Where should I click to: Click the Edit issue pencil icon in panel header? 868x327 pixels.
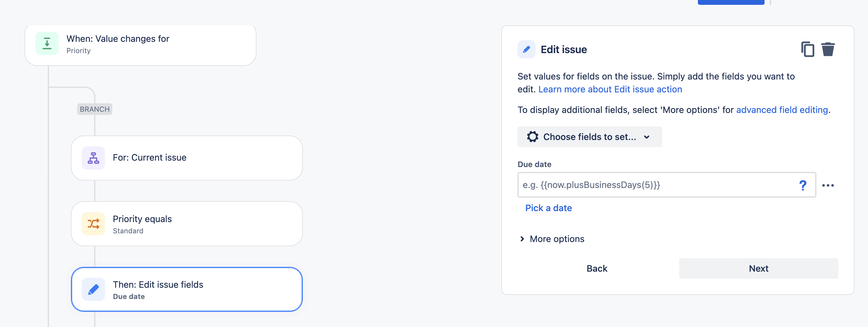[x=526, y=49]
